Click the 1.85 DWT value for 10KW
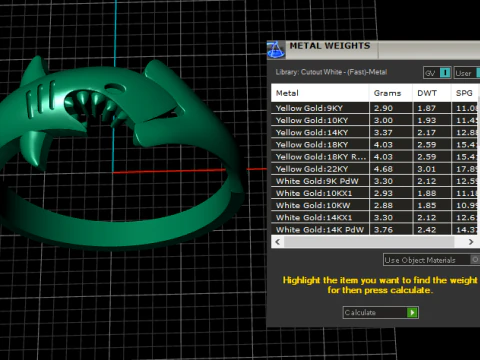Screen dimensions: 480x360 point(427,205)
